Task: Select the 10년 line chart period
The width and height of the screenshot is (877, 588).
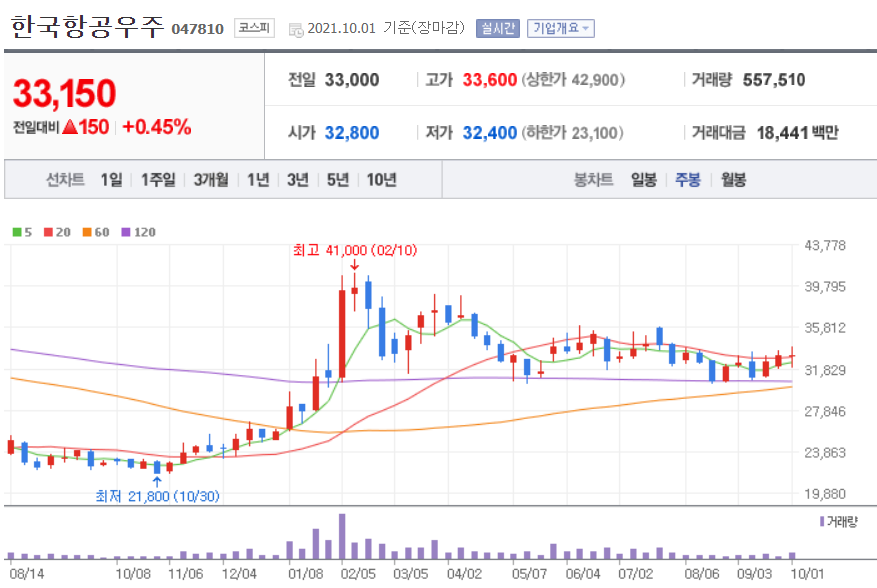Action: pos(381,180)
